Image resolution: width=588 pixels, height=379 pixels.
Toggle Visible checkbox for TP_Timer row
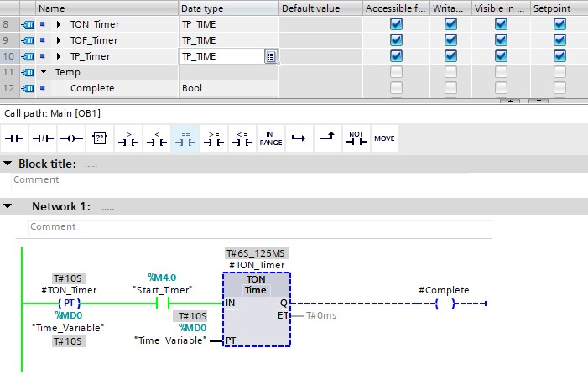coord(501,56)
